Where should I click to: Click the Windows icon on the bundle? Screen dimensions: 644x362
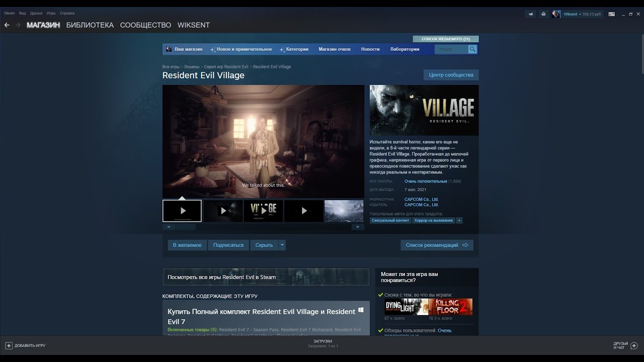[361, 310]
